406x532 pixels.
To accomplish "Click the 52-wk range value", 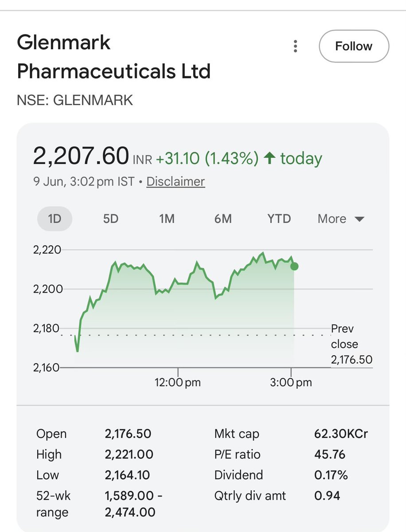I will point(133,504).
